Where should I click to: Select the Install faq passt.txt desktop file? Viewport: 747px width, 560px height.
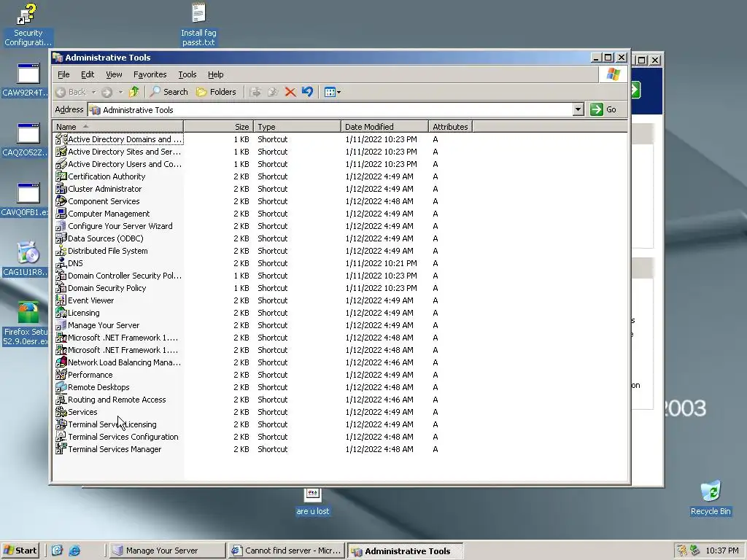pos(198,25)
